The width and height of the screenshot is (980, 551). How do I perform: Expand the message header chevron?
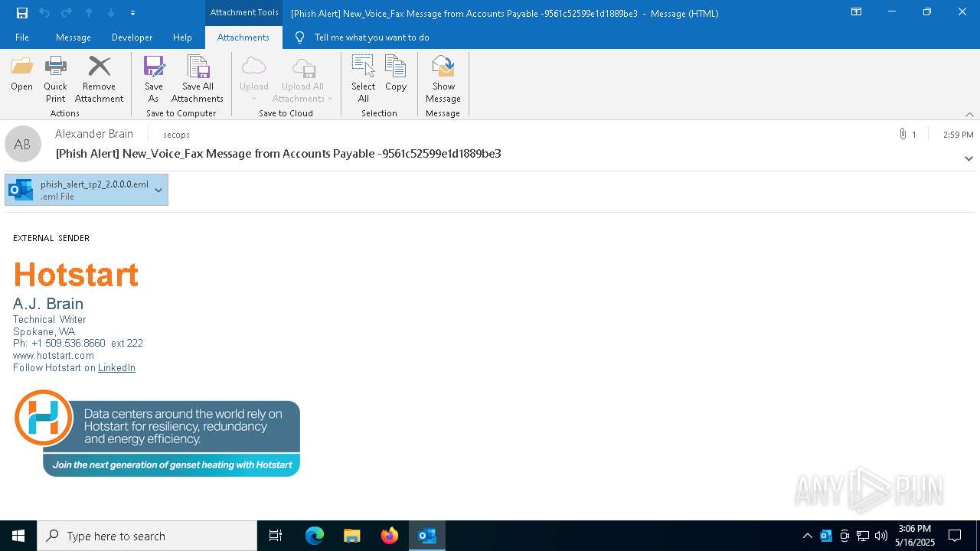969,158
